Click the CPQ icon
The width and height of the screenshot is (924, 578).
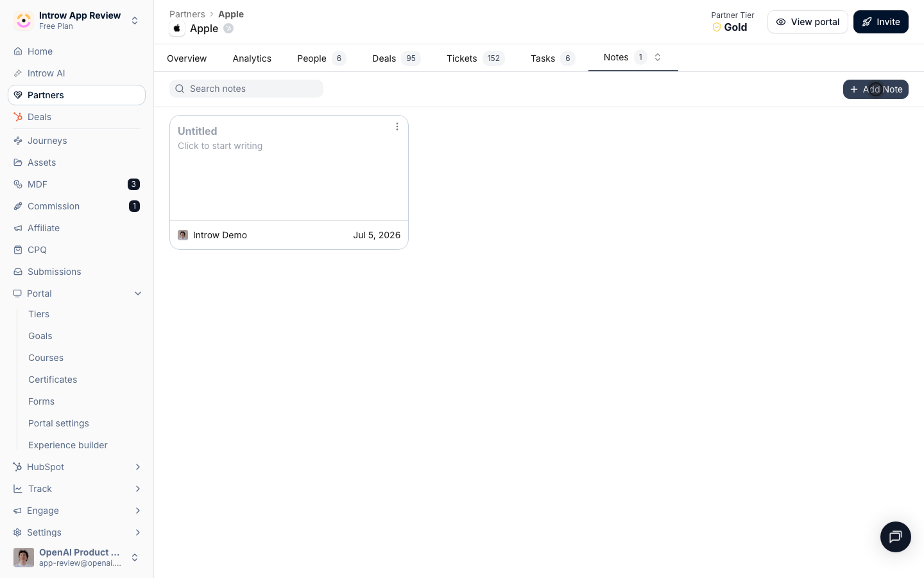point(18,250)
